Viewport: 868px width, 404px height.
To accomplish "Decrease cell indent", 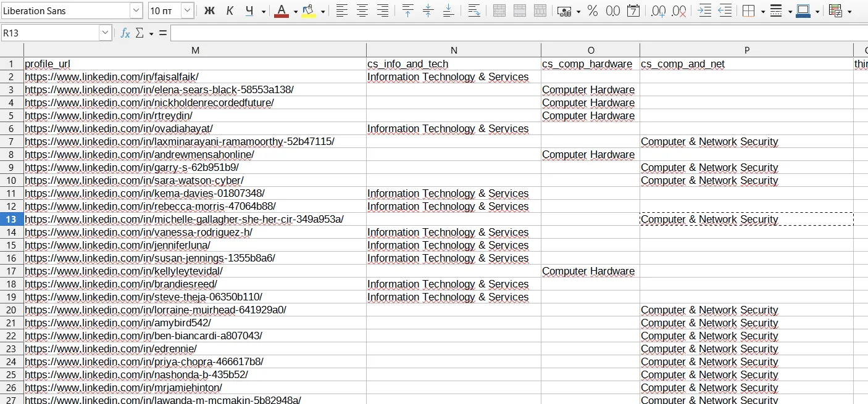I will 725,10.
